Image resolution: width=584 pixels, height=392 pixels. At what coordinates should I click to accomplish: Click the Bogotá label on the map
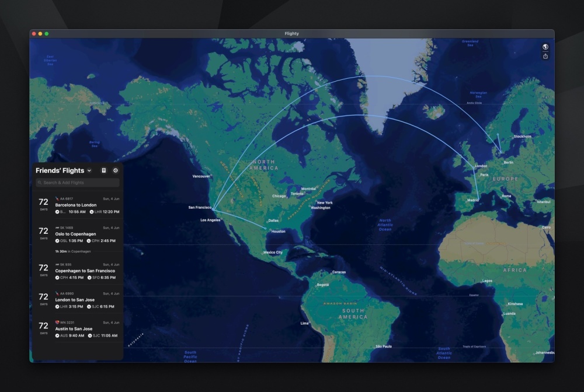click(322, 285)
